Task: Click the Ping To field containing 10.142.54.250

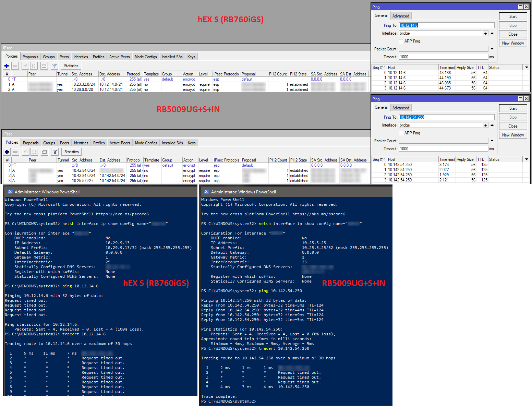Action: coord(446,117)
